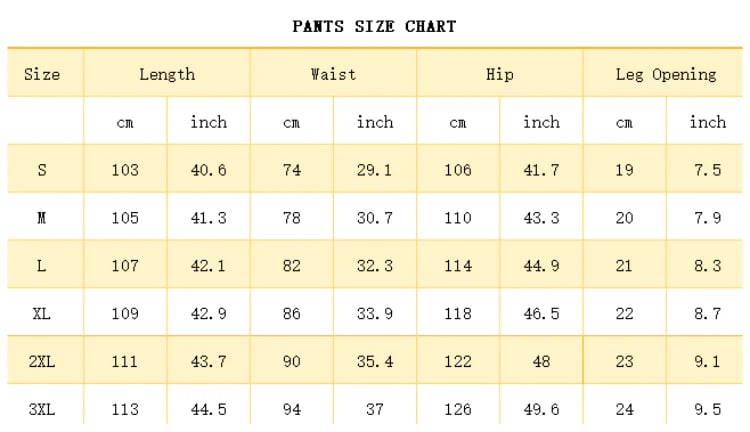Click the M size row label
This screenshot has width=750, height=432.
point(42,218)
